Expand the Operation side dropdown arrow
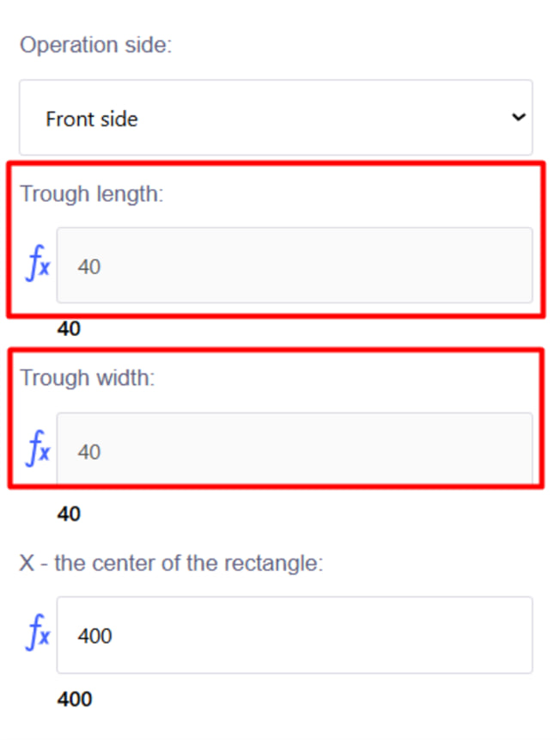The image size is (560, 740). click(x=517, y=118)
